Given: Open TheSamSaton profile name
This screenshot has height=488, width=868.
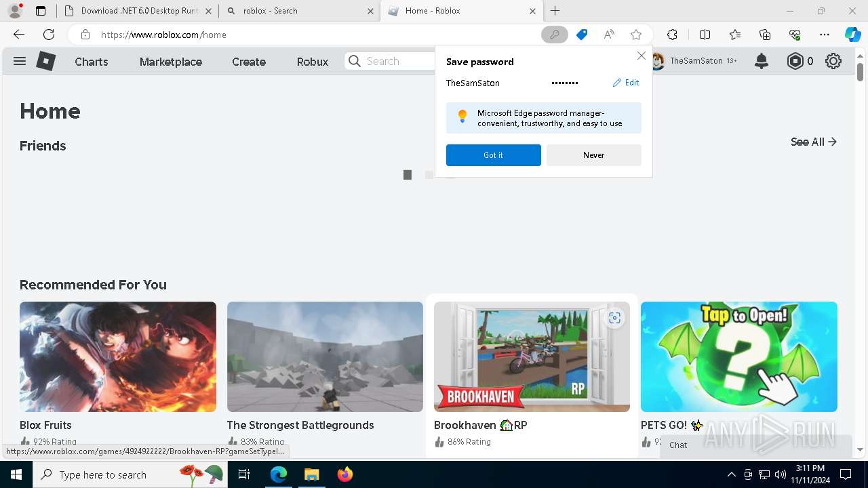Looking at the screenshot, I should click(x=696, y=61).
